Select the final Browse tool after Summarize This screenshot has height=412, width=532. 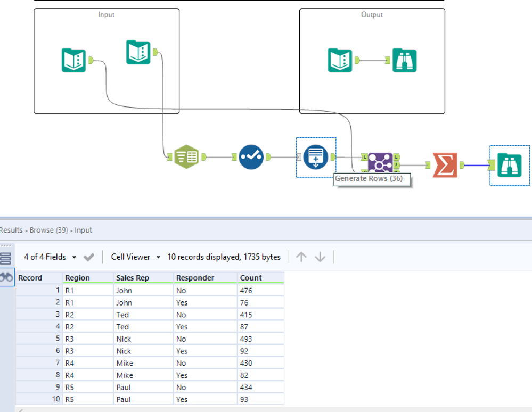pos(509,165)
